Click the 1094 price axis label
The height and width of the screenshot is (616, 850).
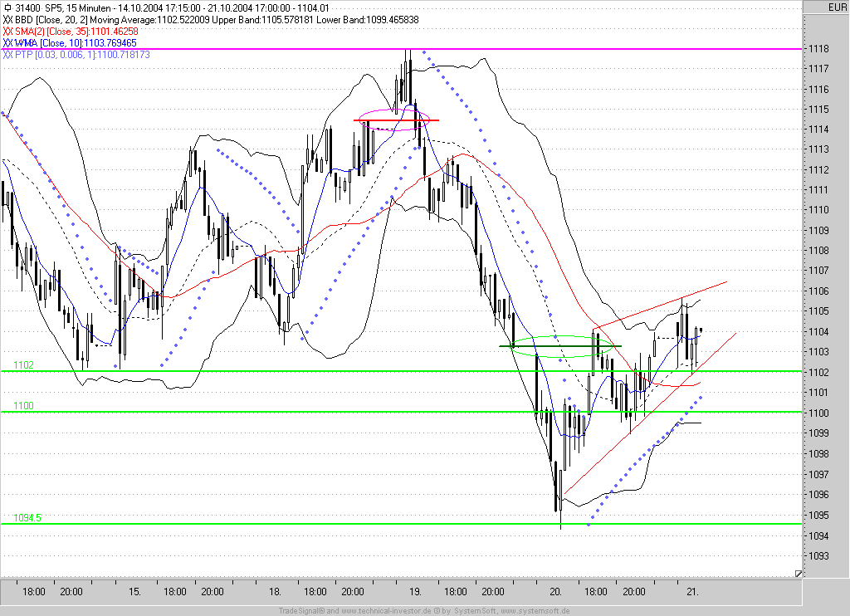pos(818,535)
